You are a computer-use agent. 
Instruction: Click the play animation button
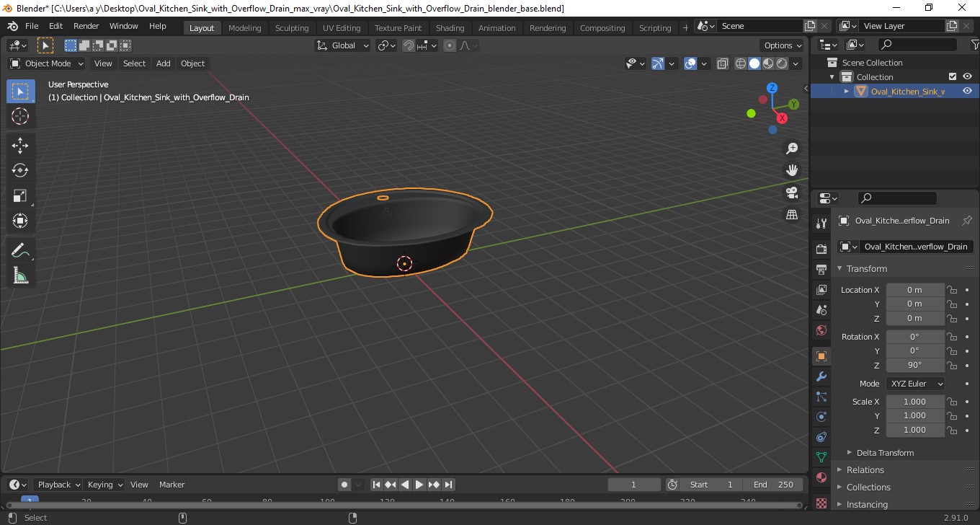[419, 485]
